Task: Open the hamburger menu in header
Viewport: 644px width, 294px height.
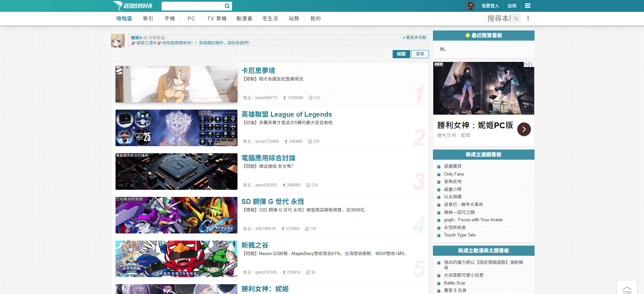Action: point(527,6)
